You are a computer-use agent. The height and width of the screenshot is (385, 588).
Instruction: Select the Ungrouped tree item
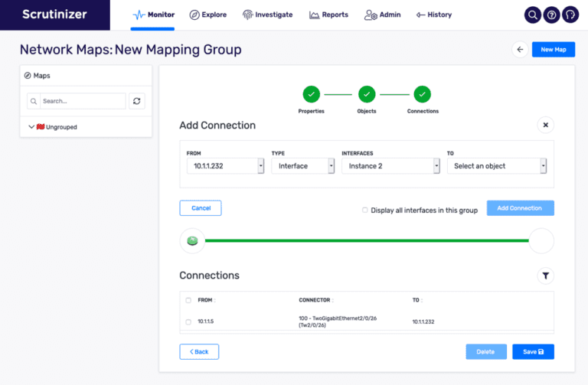click(61, 127)
